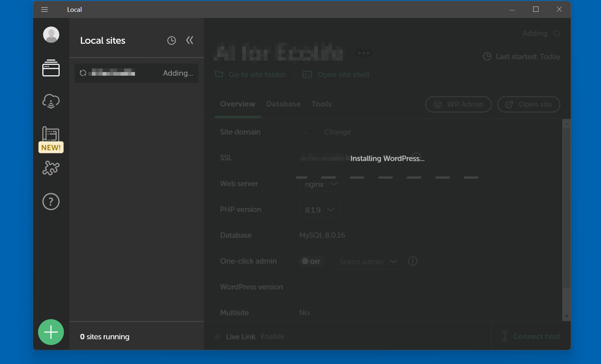The height and width of the screenshot is (364, 601).
Task: Open the help question mark icon
Action: (51, 202)
